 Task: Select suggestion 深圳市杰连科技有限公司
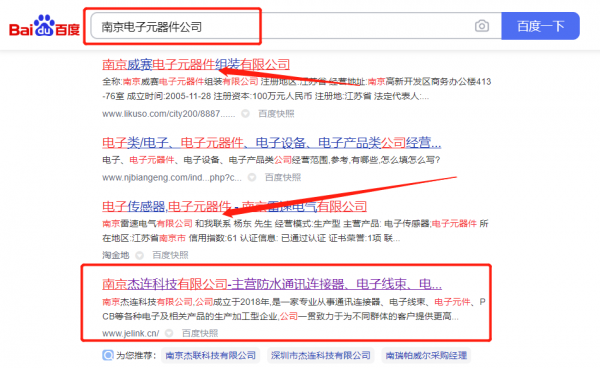(x=321, y=355)
